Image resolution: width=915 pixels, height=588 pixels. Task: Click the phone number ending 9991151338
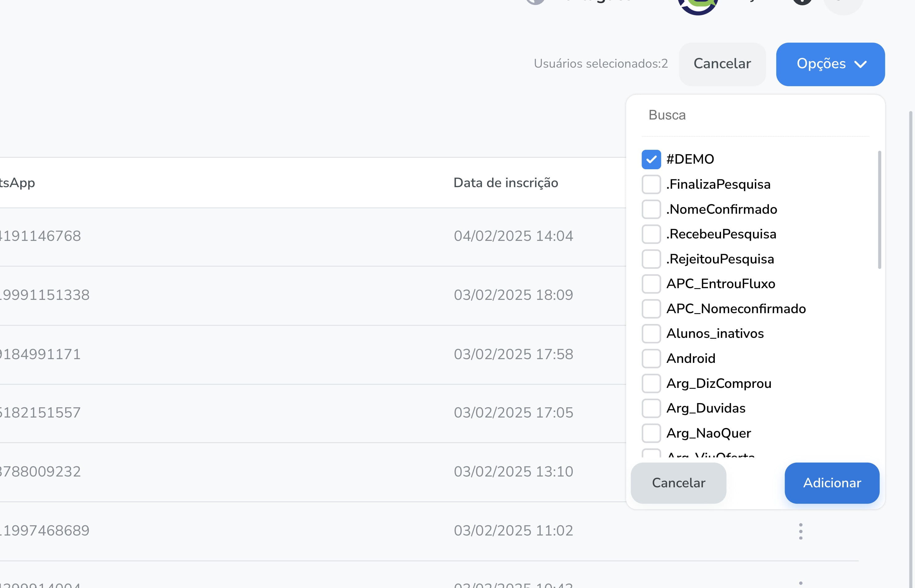pyautogui.click(x=45, y=295)
